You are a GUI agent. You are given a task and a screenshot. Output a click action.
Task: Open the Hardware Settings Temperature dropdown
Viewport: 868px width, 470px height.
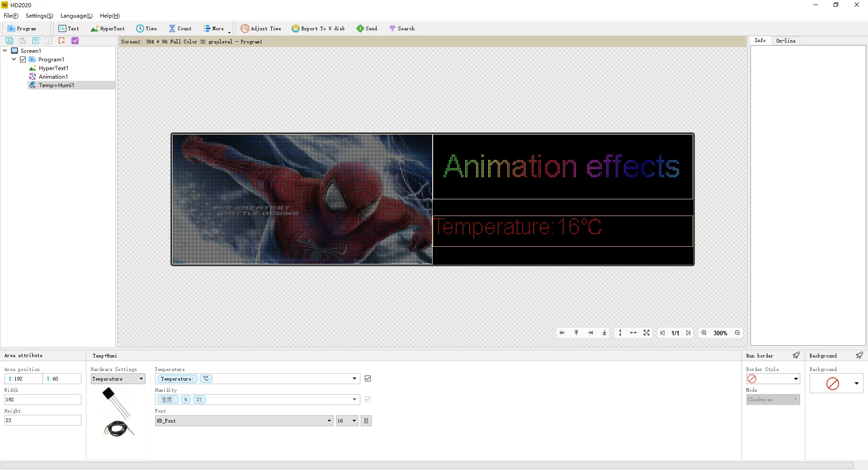click(118, 379)
